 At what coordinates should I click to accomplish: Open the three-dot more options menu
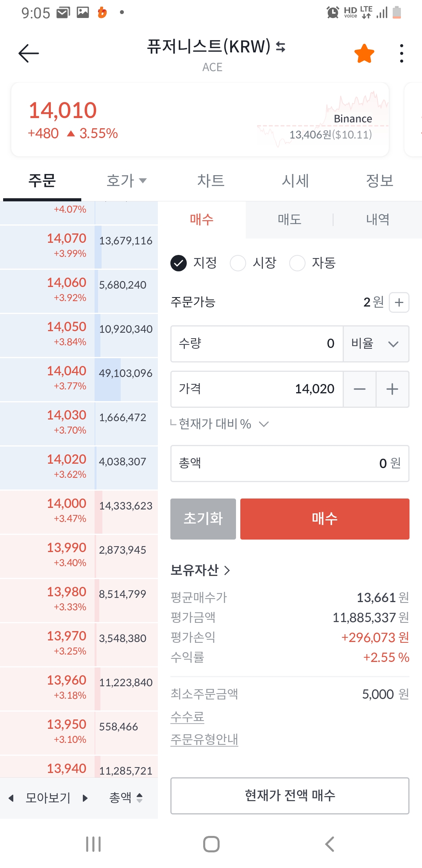point(401,54)
